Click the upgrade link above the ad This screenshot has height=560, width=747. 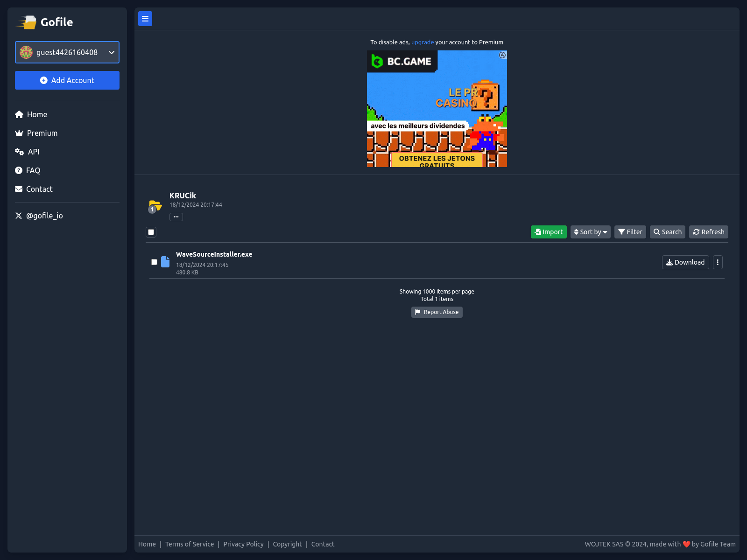423,42
